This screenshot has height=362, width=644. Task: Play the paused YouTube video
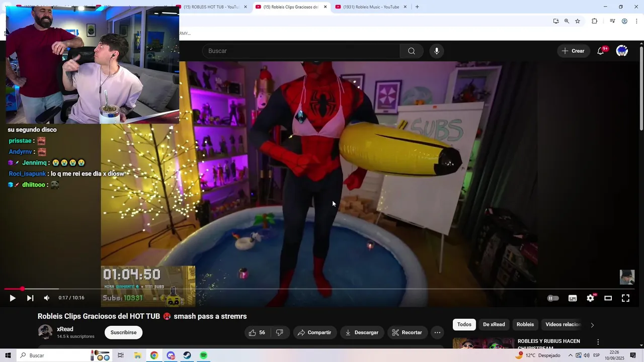[13, 298]
